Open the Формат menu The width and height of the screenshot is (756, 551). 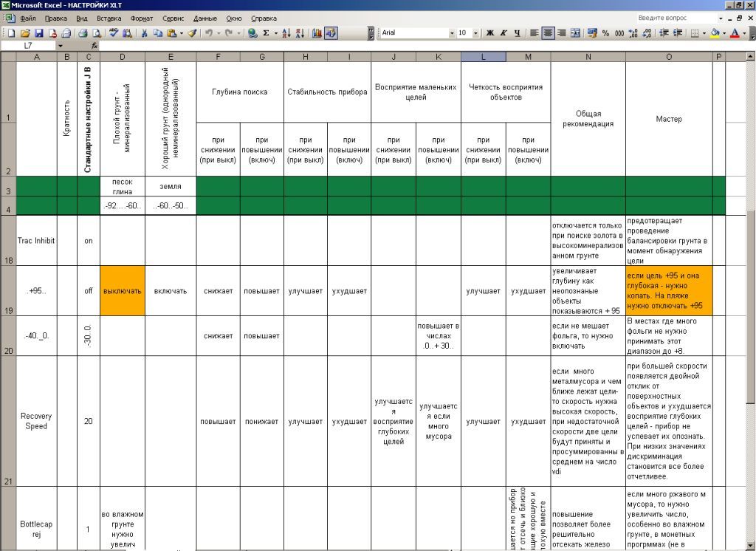pos(142,18)
